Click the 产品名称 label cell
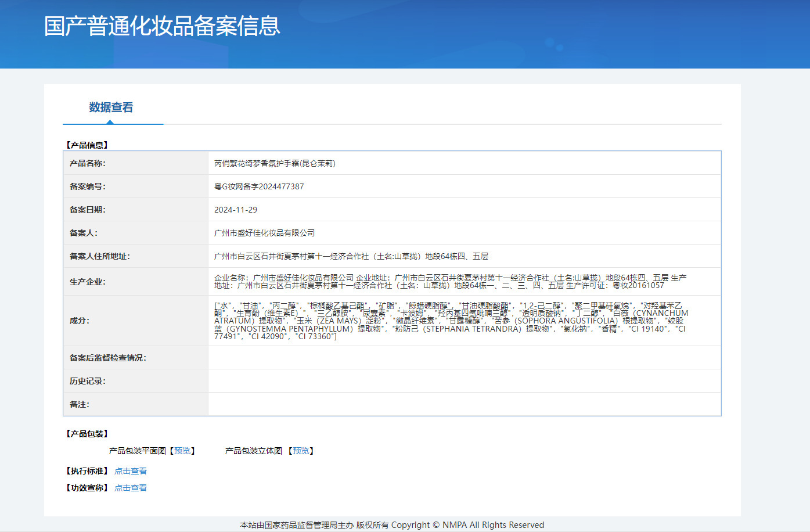Viewport: 810px width, 532px height. pos(88,163)
